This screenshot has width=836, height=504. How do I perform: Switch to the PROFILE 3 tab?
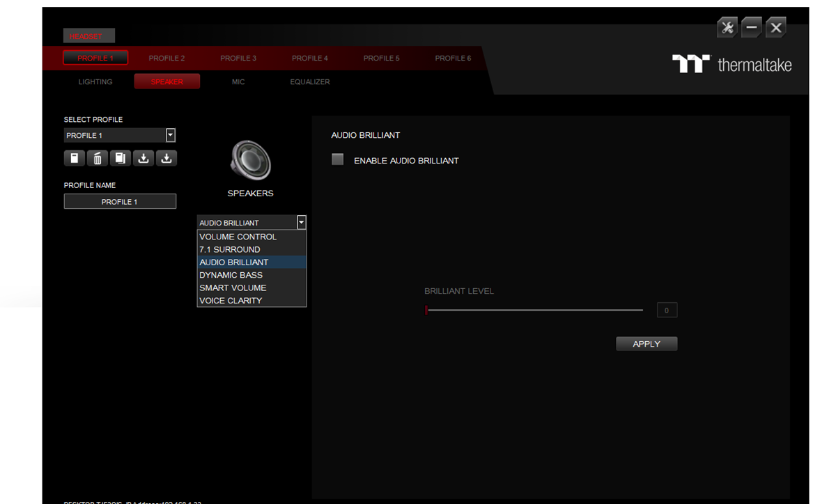(238, 58)
